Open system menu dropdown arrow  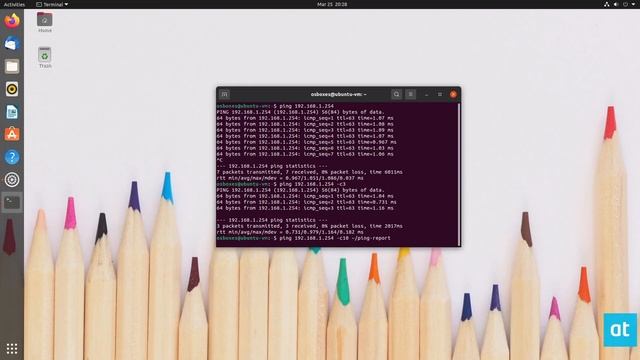(x=633, y=4)
